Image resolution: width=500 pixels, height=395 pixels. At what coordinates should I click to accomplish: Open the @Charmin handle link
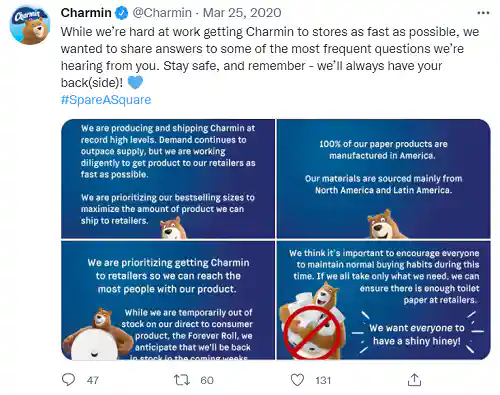point(162,13)
